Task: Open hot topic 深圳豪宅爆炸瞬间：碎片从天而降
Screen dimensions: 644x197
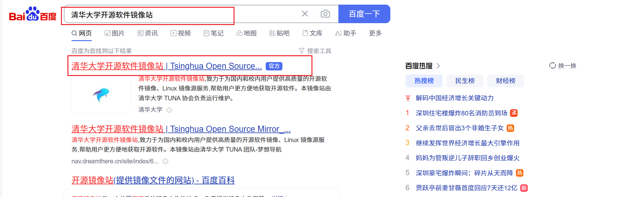Action: coord(464,173)
